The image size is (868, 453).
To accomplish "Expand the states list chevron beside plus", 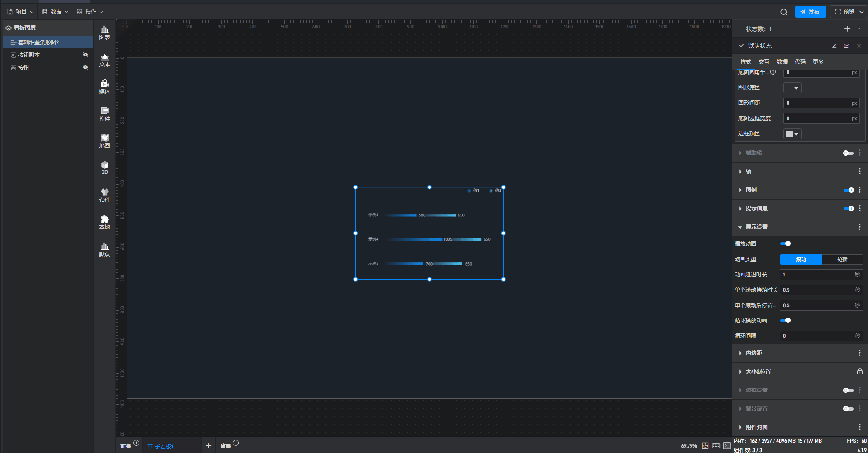I will click(859, 29).
